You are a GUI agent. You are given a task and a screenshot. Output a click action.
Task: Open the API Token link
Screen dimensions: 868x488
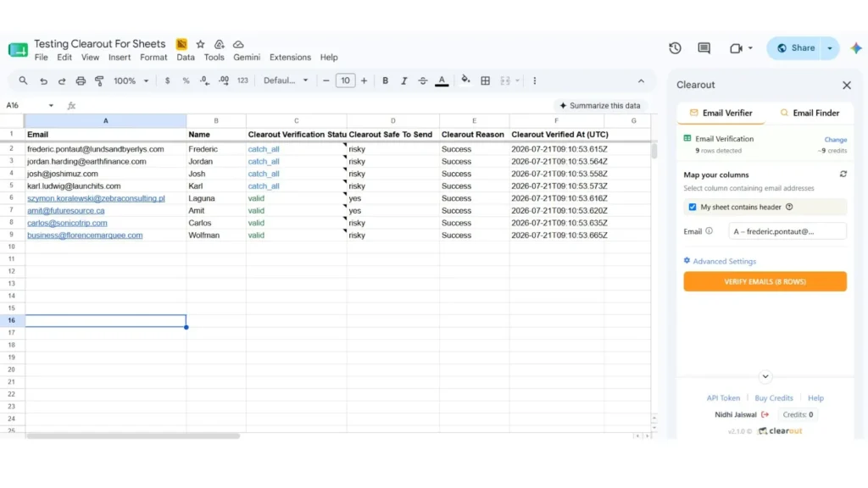[723, 398]
